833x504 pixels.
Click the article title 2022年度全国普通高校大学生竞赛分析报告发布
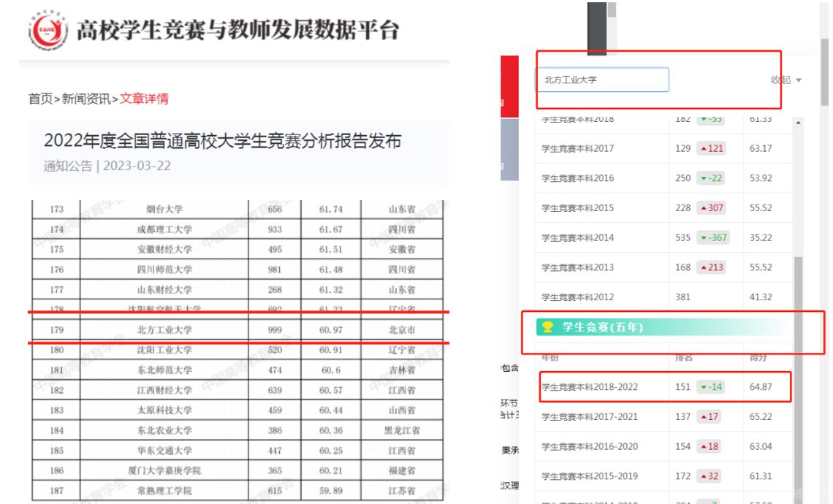click(x=223, y=142)
